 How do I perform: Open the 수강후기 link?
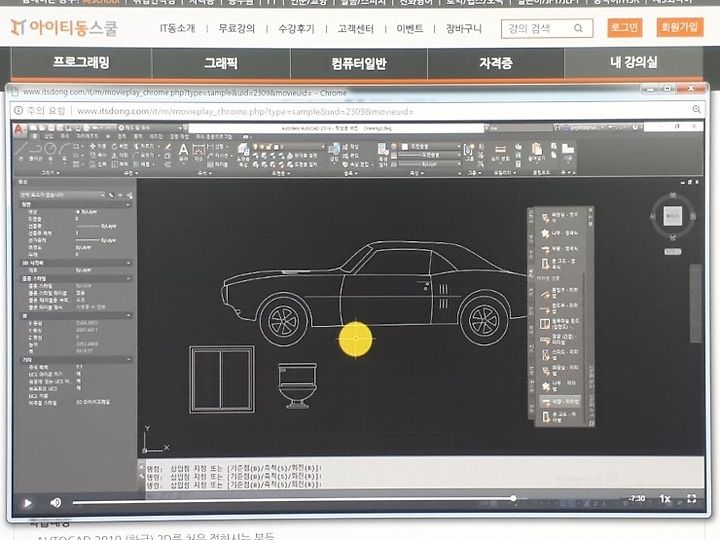[296, 28]
